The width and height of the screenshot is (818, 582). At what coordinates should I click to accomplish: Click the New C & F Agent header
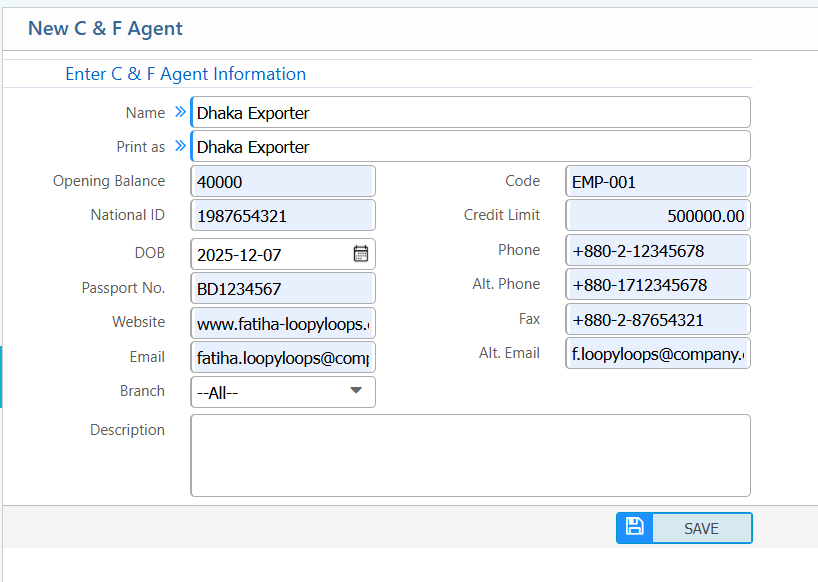pyautogui.click(x=105, y=29)
